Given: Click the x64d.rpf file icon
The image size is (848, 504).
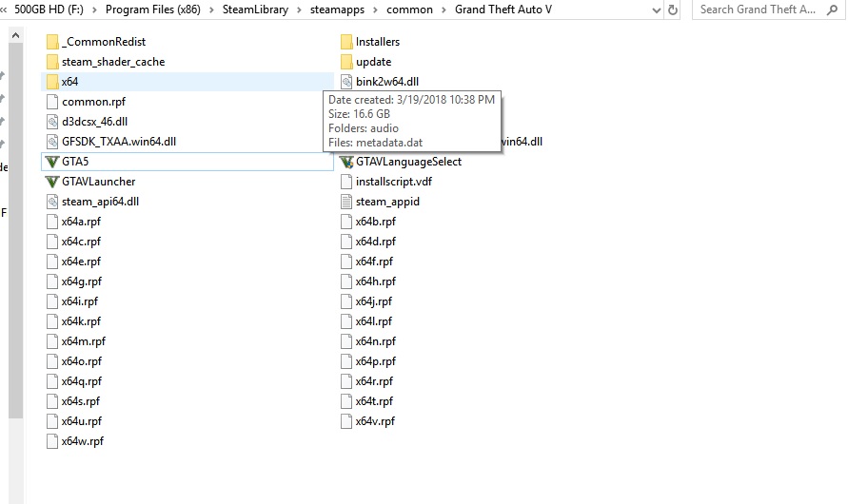Looking at the screenshot, I should pyautogui.click(x=346, y=242).
